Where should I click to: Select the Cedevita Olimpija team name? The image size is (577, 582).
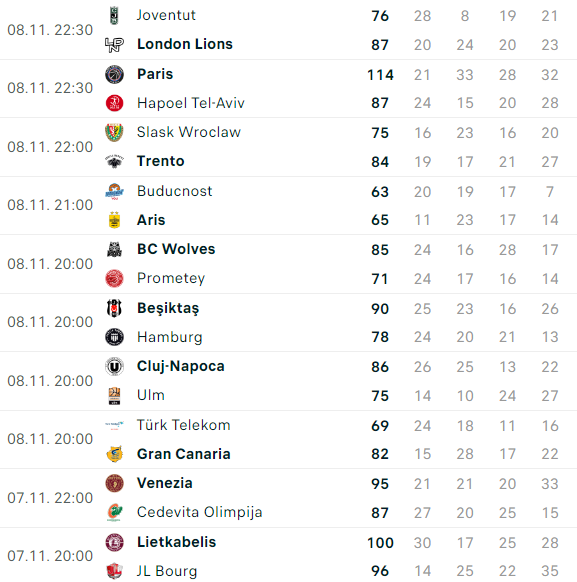click(200, 512)
